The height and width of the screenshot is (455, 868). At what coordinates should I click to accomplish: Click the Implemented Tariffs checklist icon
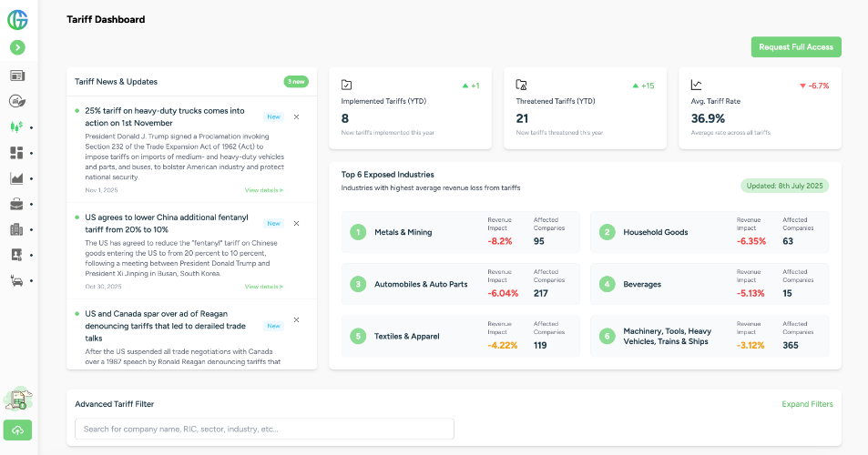pyautogui.click(x=346, y=85)
